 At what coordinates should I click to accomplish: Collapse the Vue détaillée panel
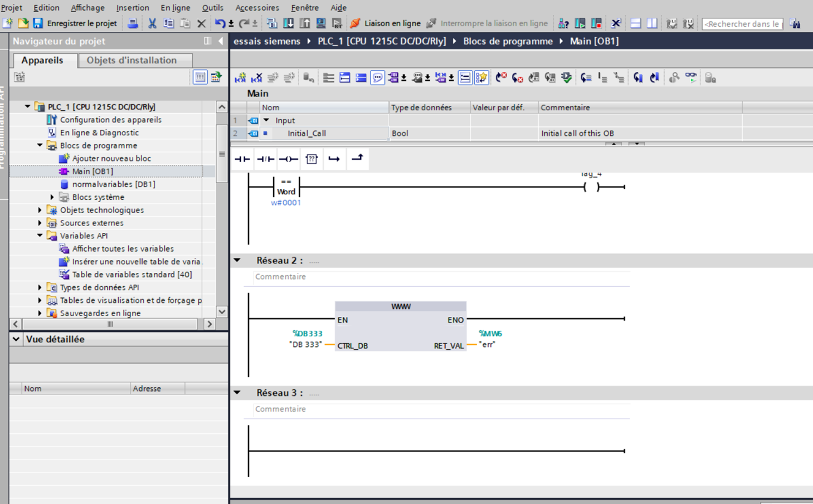(16, 339)
